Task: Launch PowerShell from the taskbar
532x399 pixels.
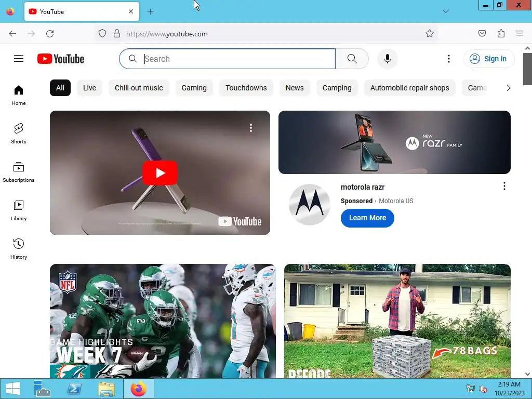Action: point(74,389)
